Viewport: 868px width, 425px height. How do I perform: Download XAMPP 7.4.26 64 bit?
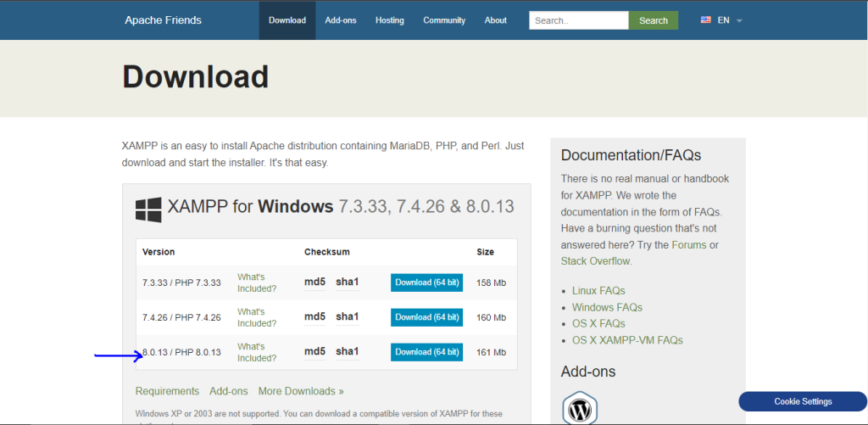click(427, 317)
